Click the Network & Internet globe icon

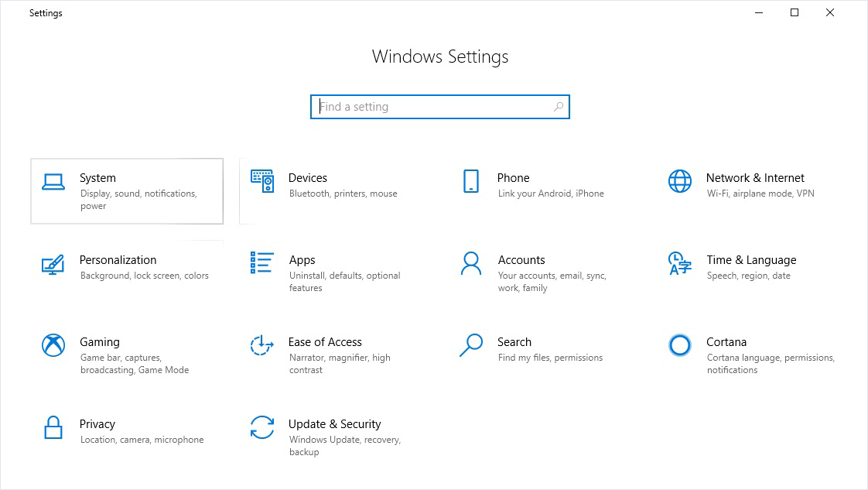click(x=680, y=181)
